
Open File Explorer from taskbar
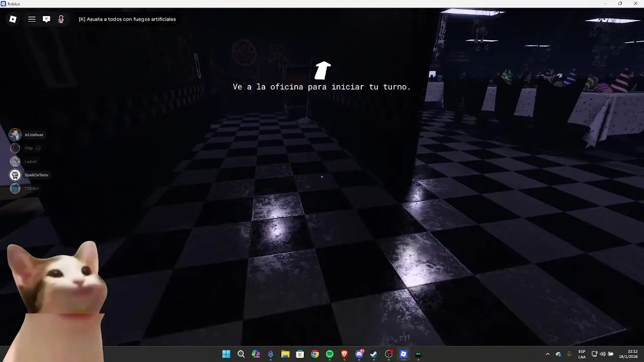click(x=285, y=354)
